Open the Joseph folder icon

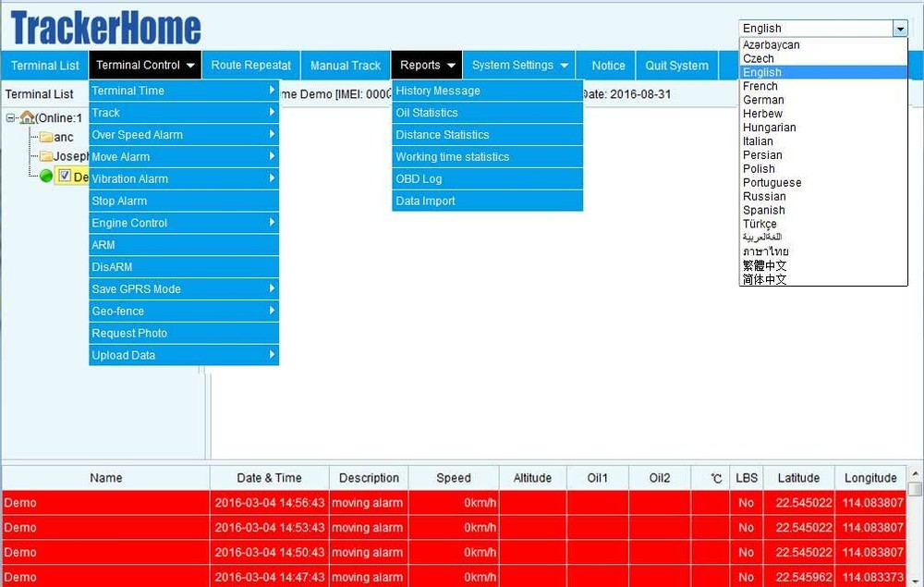tap(46, 156)
